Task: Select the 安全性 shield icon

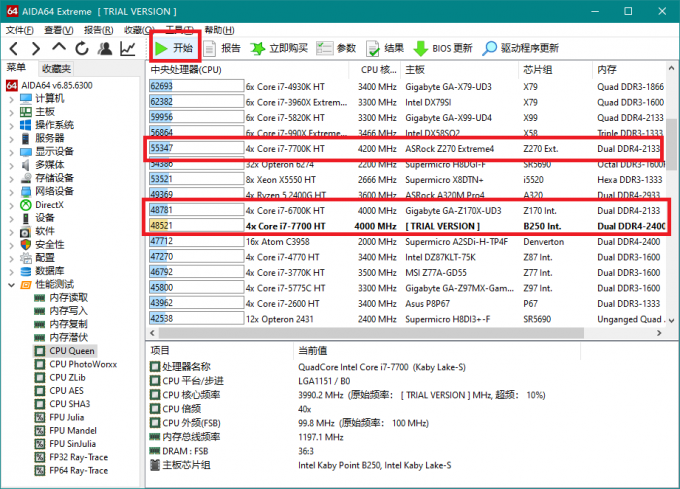Action: 26,244
